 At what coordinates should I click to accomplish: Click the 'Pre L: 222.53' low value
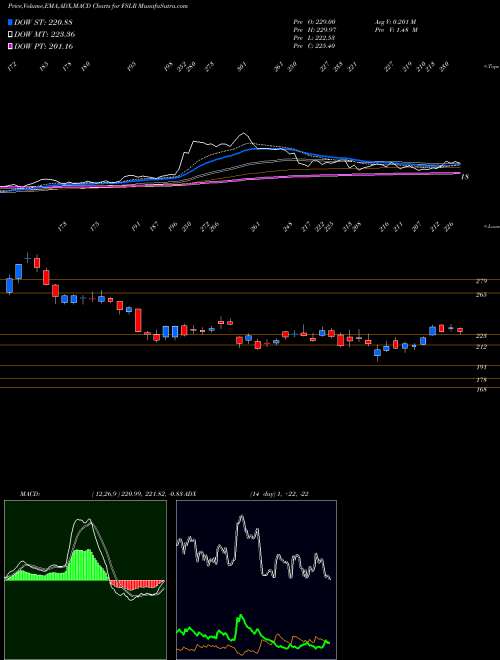pyautogui.click(x=314, y=37)
